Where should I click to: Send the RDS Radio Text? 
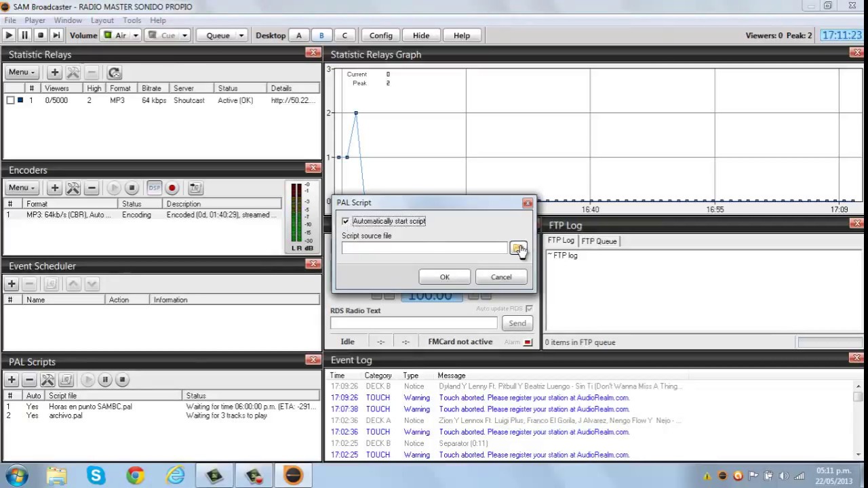517,323
